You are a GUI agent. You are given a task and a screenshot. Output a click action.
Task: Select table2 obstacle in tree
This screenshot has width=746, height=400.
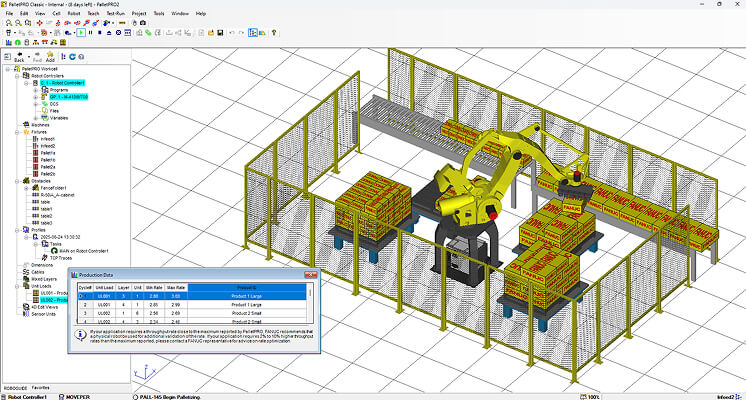tap(46, 216)
